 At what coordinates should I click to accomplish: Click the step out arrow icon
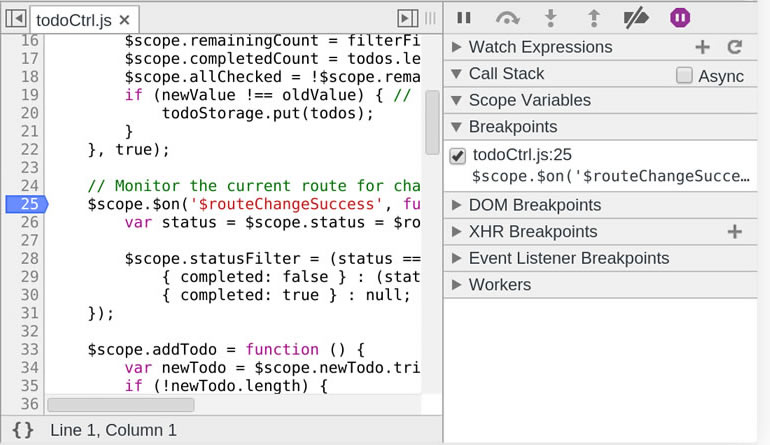pyautogui.click(x=592, y=17)
